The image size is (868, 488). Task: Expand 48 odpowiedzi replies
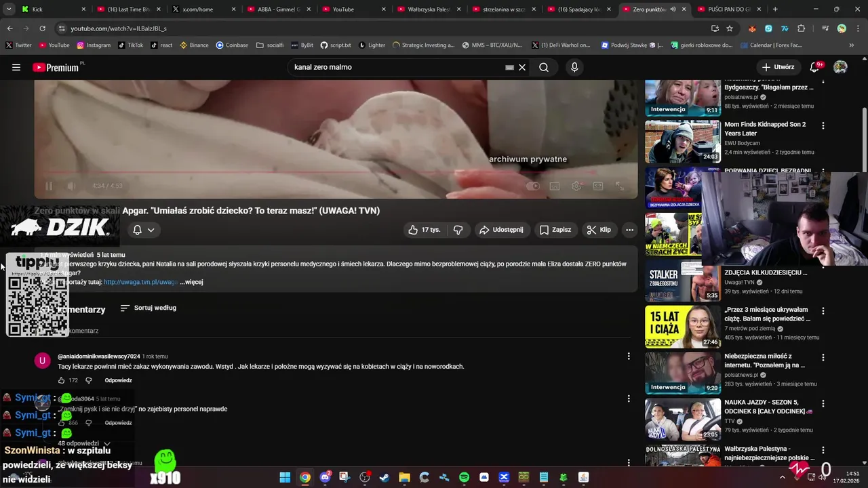point(84,443)
